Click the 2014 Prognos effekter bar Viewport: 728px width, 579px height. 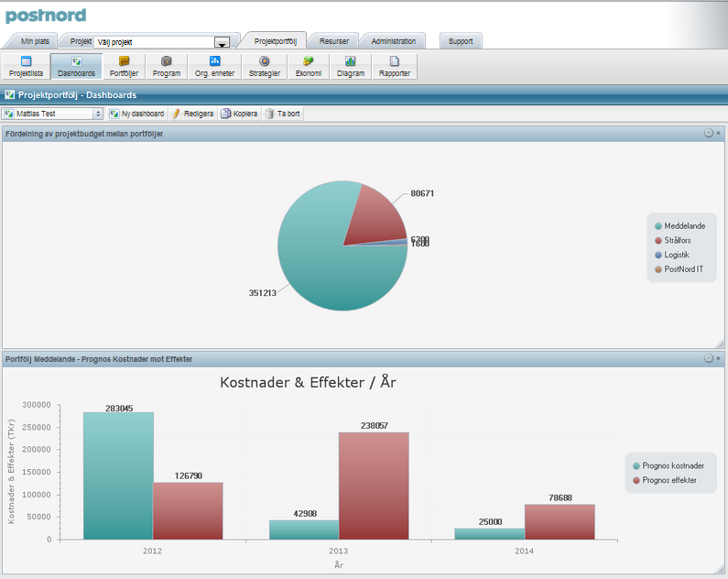click(560, 522)
